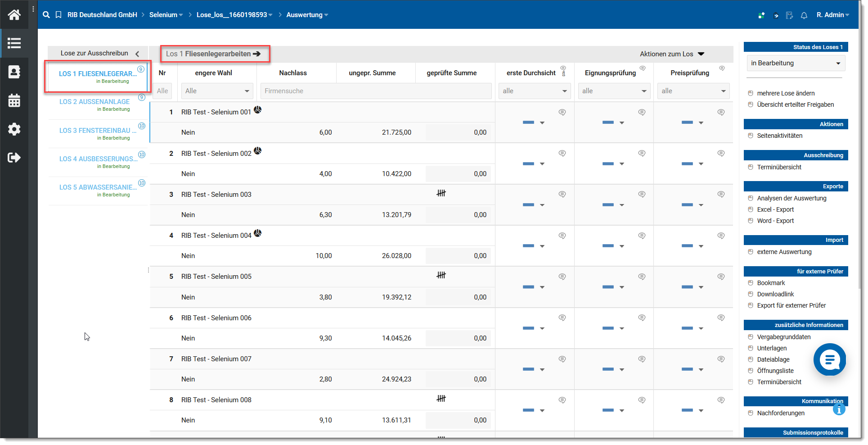Open the home icon in the sidebar

click(14, 15)
